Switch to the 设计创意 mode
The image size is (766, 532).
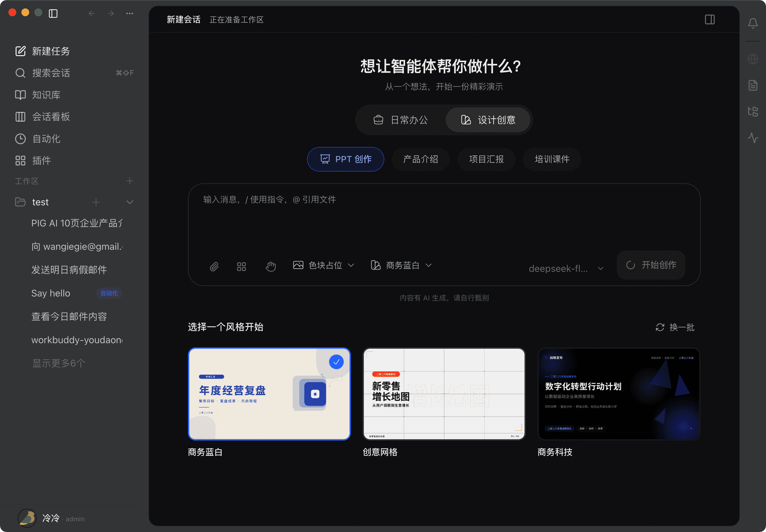tap(488, 120)
